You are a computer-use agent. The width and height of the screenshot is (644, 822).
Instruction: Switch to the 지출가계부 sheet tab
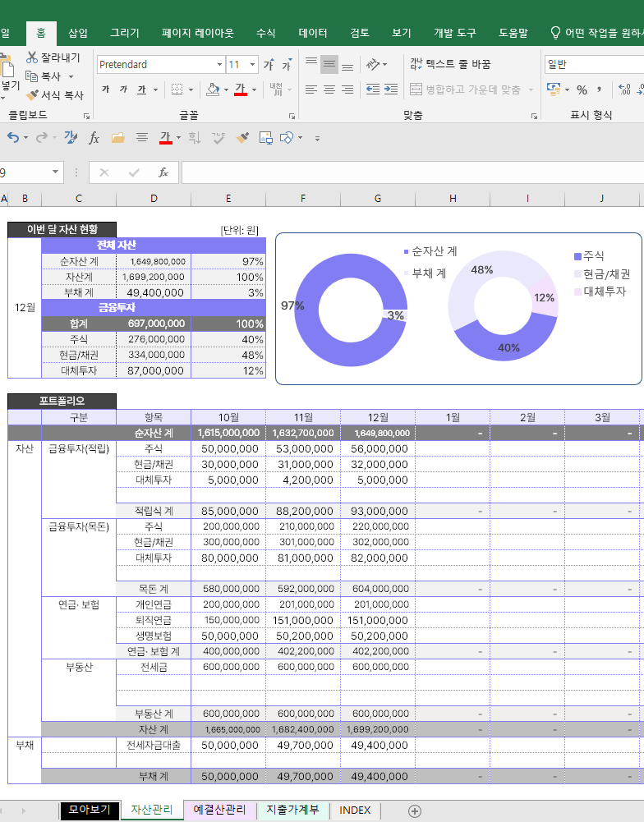(292, 810)
